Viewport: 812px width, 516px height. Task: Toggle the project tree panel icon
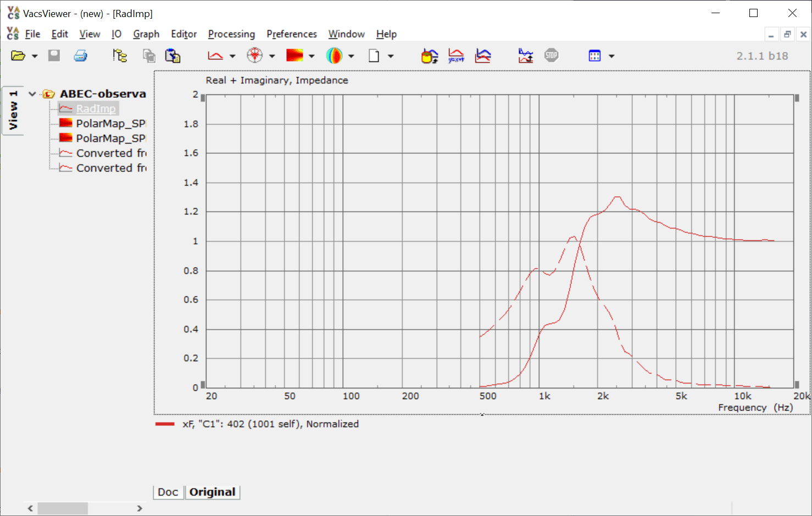click(120, 56)
